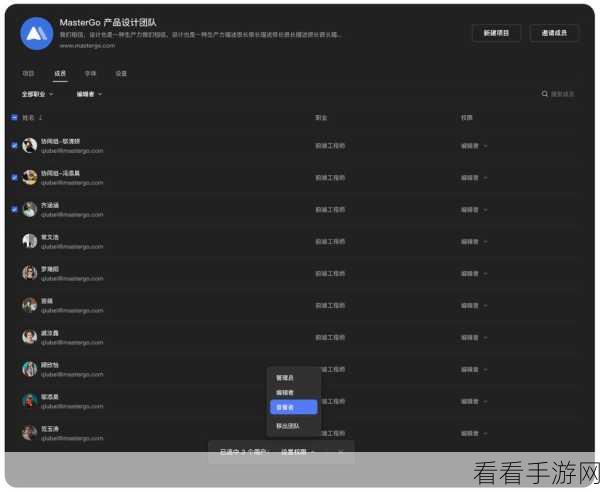600x492 pixels.
Task: Choose the highlighted 查看者 menu option
Action: pyautogui.click(x=293, y=407)
